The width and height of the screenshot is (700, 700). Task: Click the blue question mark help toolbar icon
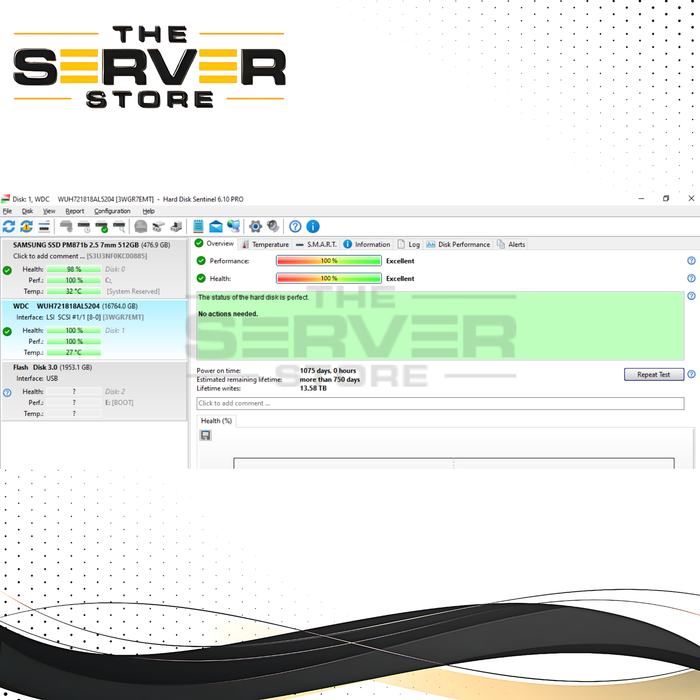[x=295, y=227]
